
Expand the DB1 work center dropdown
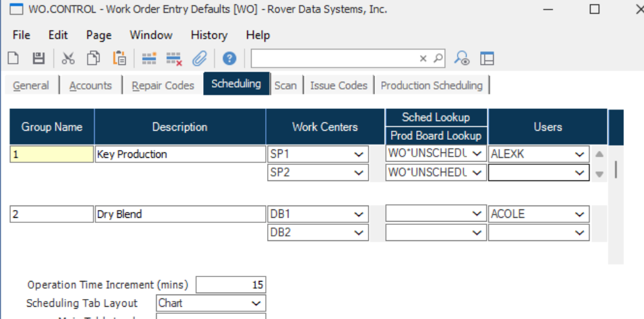coord(359,214)
